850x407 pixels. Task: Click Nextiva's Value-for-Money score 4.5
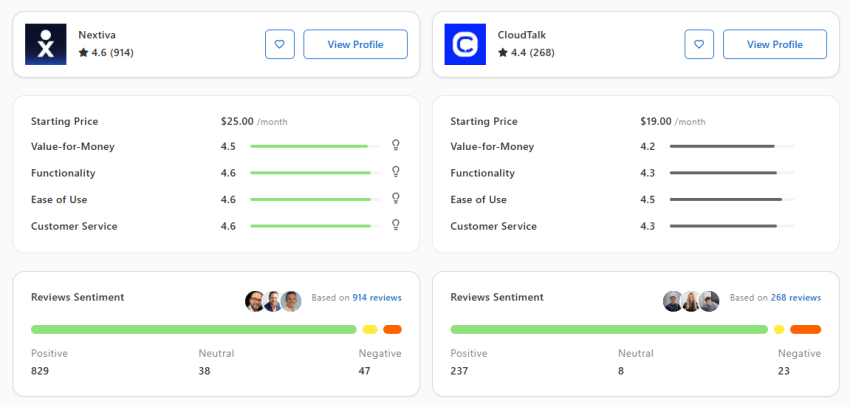click(228, 146)
